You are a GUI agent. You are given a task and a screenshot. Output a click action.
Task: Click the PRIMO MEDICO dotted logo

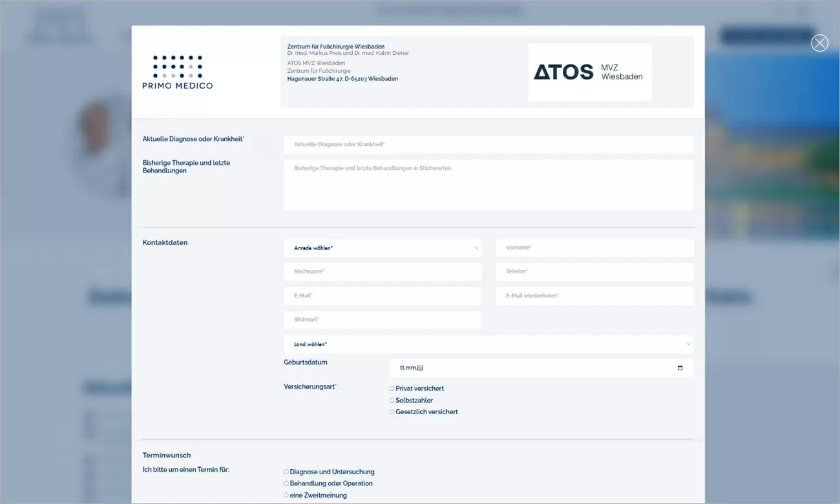[x=176, y=67]
